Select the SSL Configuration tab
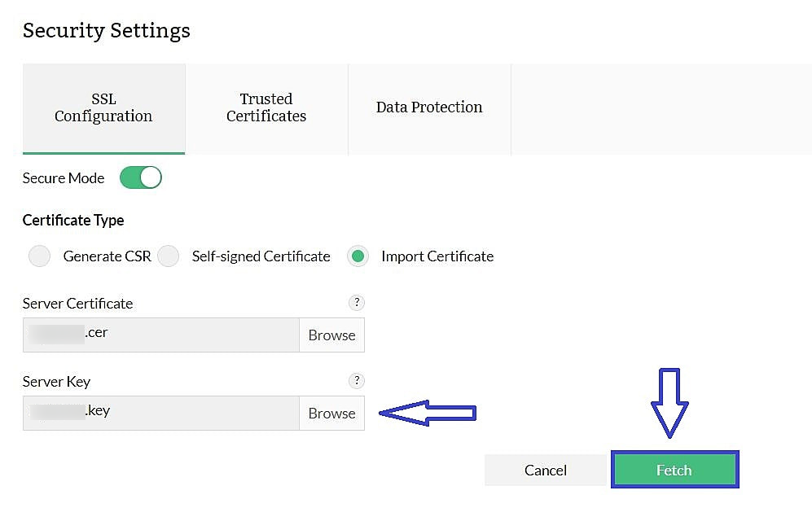The image size is (812, 521). (x=103, y=107)
